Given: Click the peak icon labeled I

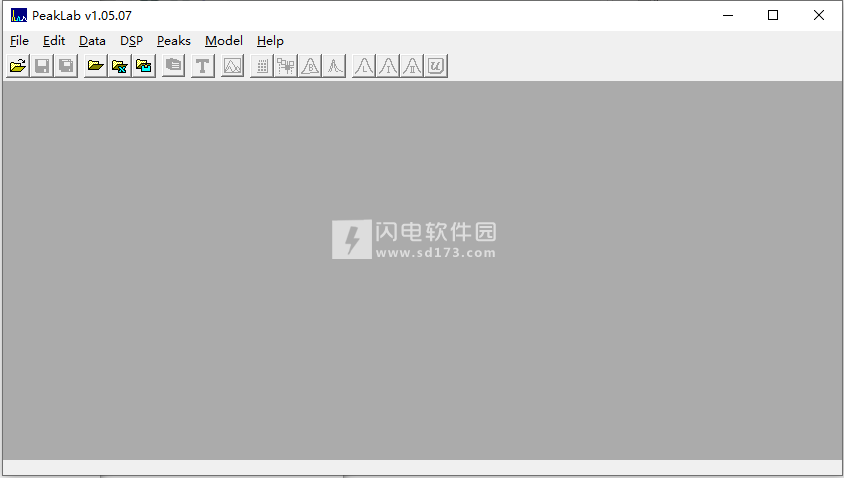Looking at the screenshot, I should click(x=388, y=66).
